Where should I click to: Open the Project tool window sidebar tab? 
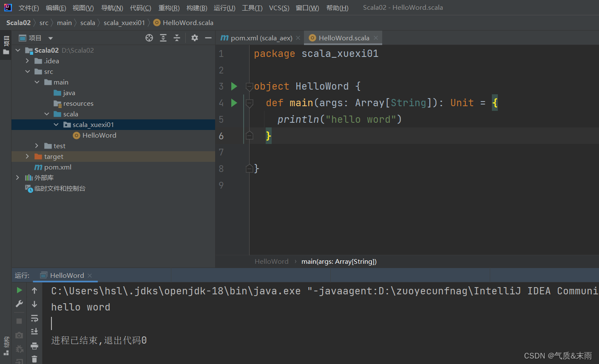(6, 45)
